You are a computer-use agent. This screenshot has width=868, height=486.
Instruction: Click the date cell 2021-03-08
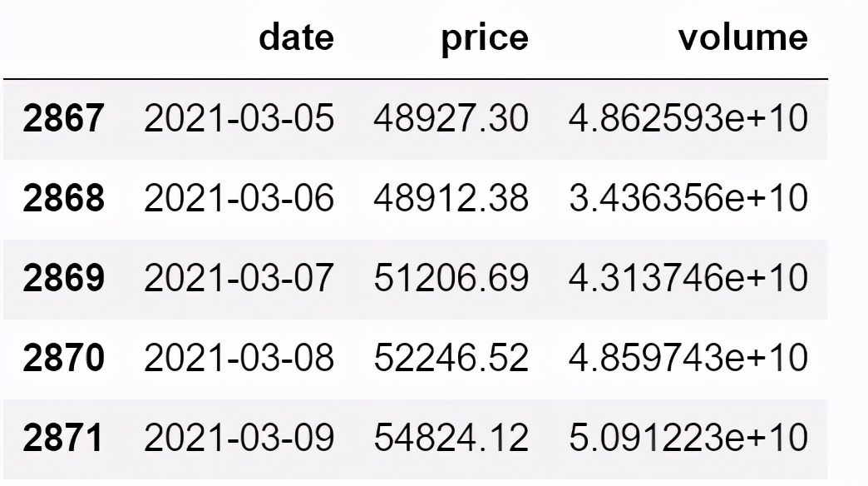click(x=239, y=358)
